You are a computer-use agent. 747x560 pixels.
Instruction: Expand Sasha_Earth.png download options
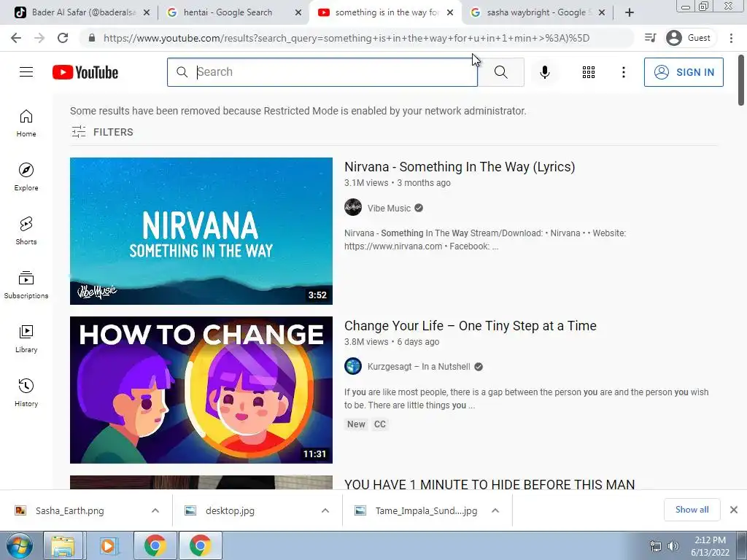coord(155,510)
